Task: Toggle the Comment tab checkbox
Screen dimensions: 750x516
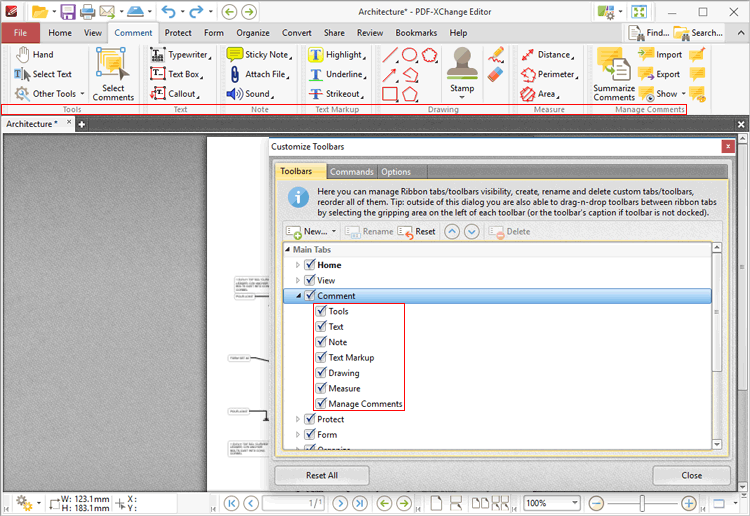Action: [310, 295]
